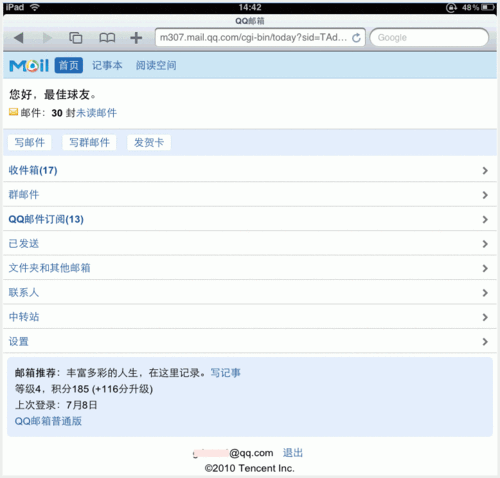Click the Google search field
This screenshot has width=500, height=478.
pyautogui.click(x=429, y=37)
